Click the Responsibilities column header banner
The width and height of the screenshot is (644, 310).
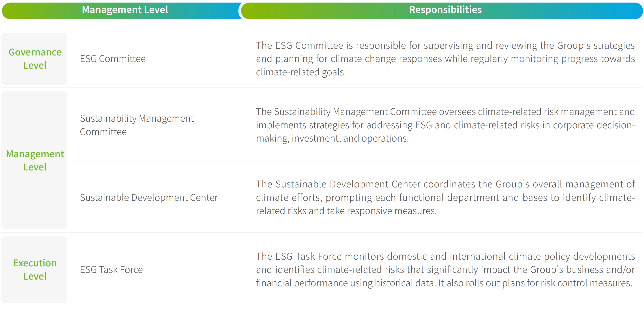pos(445,10)
